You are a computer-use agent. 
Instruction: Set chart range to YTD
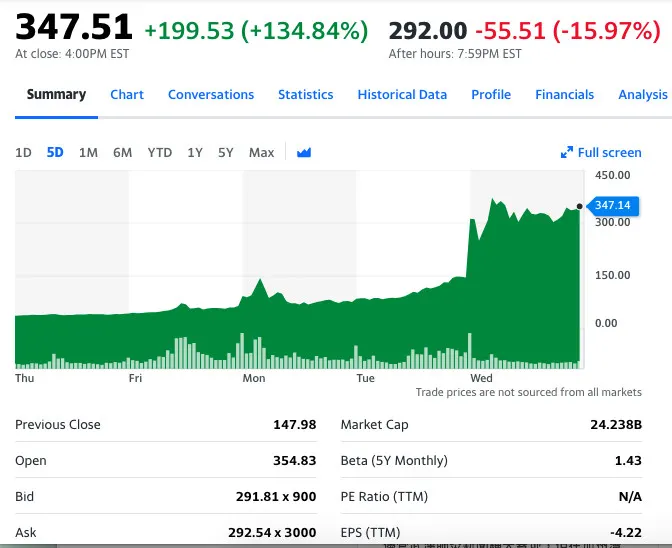[159, 153]
